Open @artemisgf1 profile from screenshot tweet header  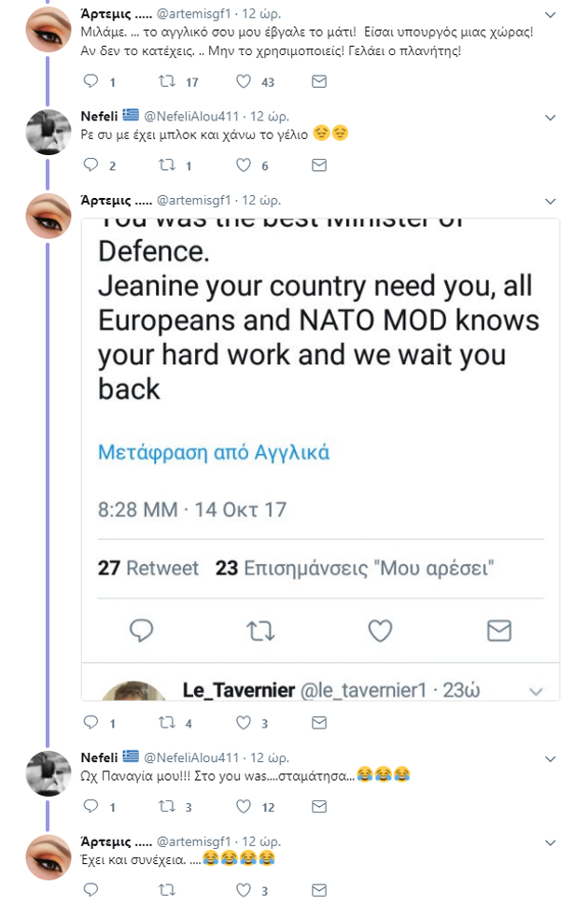click(x=192, y=201)
